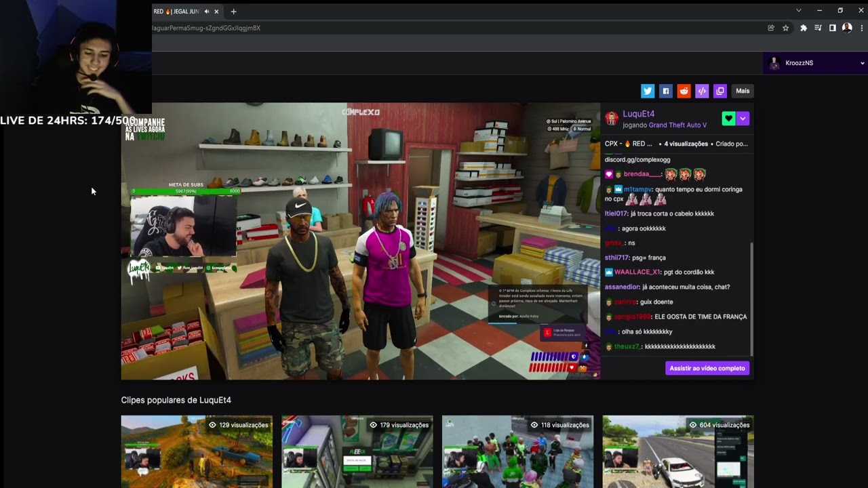
Task: Click the username sthii717 in chat
Action: (x=616, y=258)
